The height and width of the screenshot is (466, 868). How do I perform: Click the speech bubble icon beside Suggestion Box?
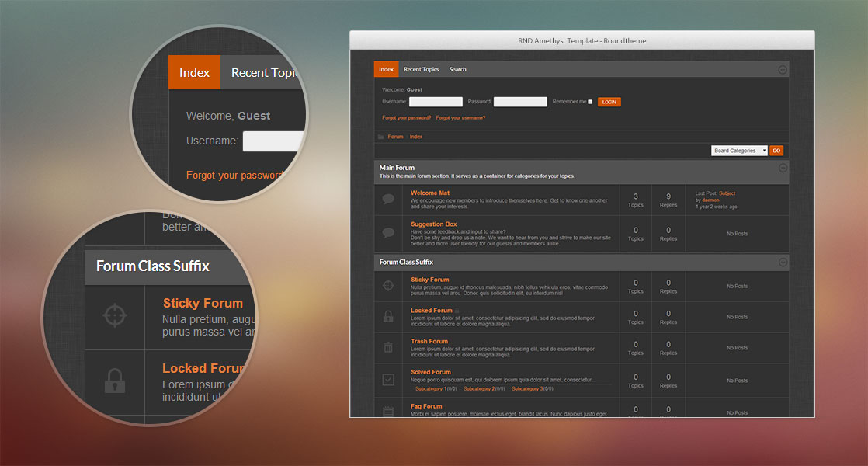point(388,233)
